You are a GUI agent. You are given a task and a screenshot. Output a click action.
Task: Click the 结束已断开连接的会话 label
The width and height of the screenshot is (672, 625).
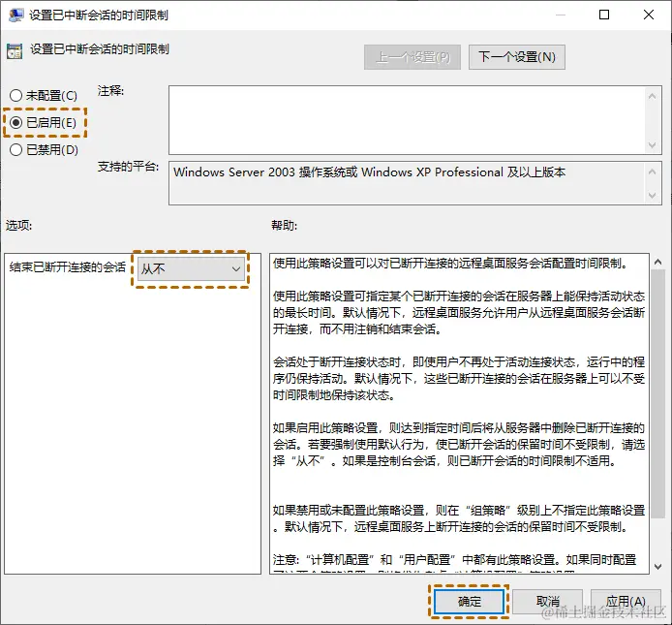[67, 267]
